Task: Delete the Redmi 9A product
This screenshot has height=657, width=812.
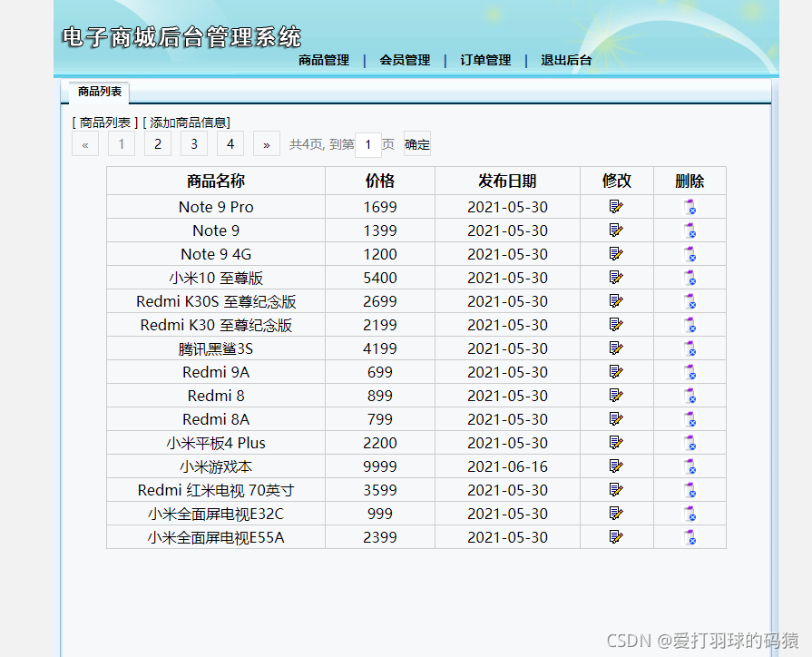Action: click(690, 372)
